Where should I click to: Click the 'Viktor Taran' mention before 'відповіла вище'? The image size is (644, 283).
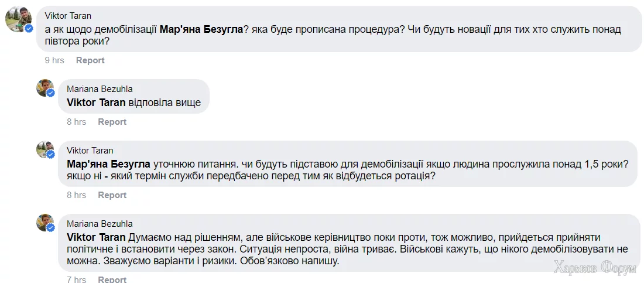[x=97, y=103]
